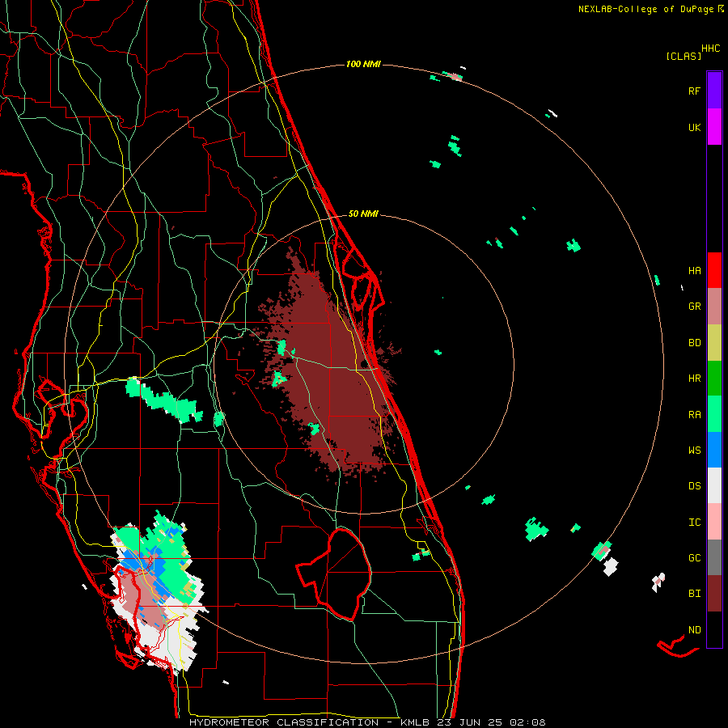The width and height of the screenshot is (728, 728).
Task: Click the [CLAS] legend header
Action: click(x=683, y=56)
